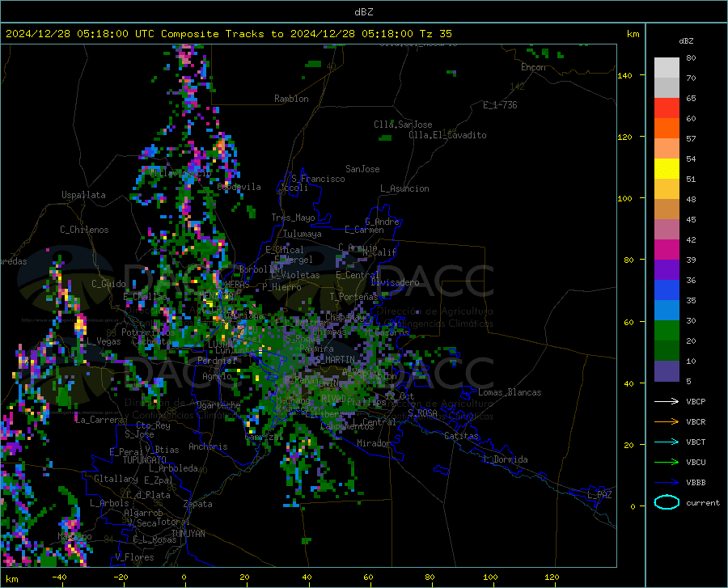
Task: Click the SanJose map label
Action: click(362, 169)
